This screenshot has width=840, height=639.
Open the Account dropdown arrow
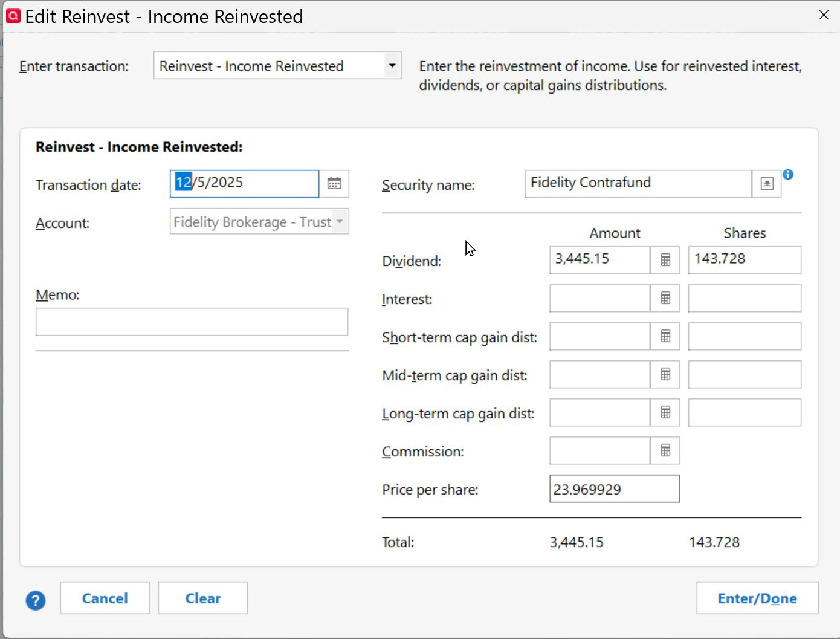(x=340, y=222)
